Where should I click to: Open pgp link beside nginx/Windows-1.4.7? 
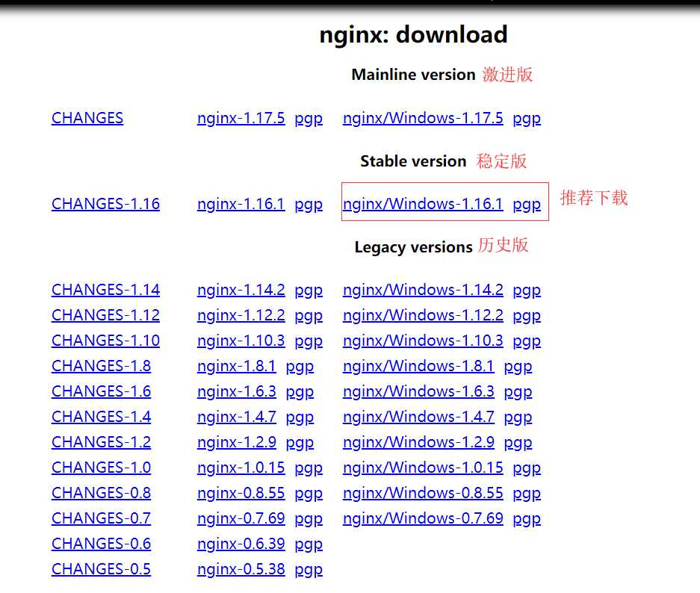click(518, 418)
